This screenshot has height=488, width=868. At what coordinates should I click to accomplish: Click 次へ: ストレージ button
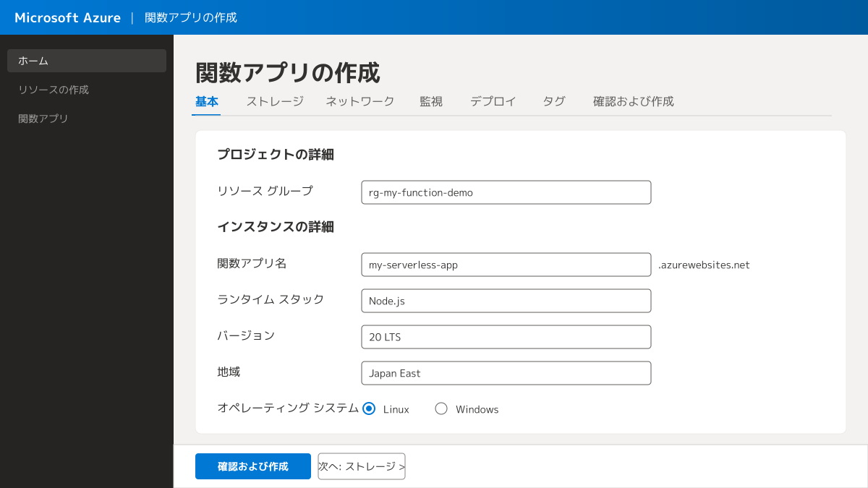[x=362, y=466]
